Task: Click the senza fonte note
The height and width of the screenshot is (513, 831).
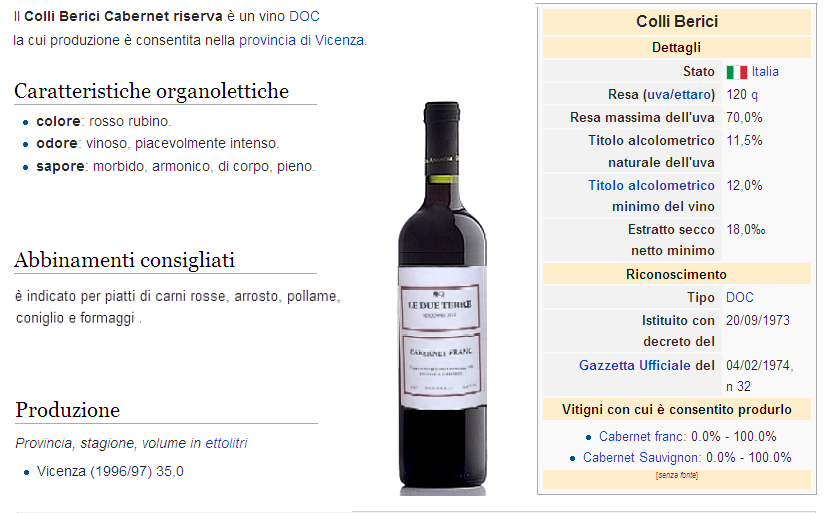Action: click(x=677, y=475)
